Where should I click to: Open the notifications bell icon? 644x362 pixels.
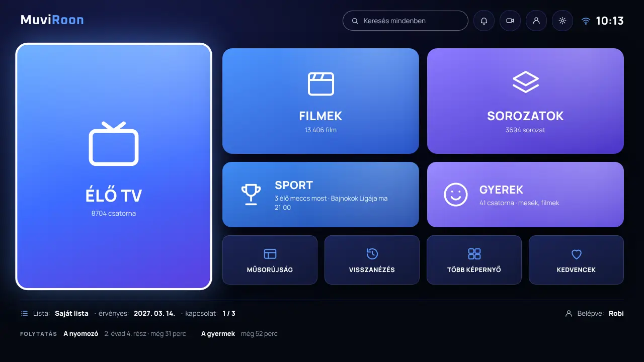[x=484, y=21]
